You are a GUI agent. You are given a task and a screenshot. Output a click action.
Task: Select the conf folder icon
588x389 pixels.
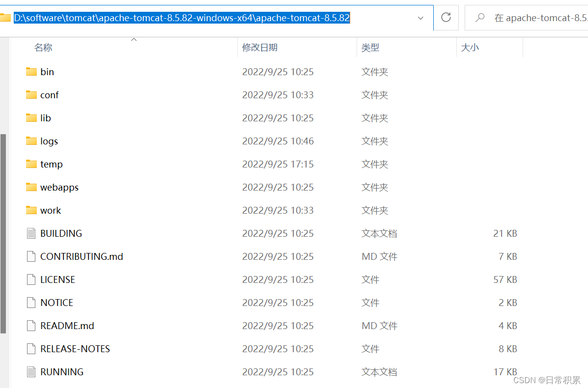click(x=31, y=95)
